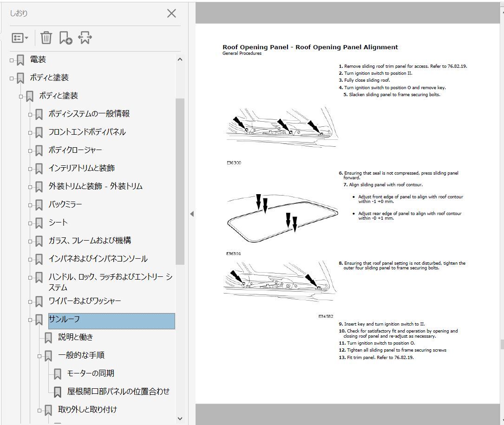This screenshot has height=425, width=504.
Task: Click bookmark icon beside 説明と働き
Action: click(x=48, y=338)
